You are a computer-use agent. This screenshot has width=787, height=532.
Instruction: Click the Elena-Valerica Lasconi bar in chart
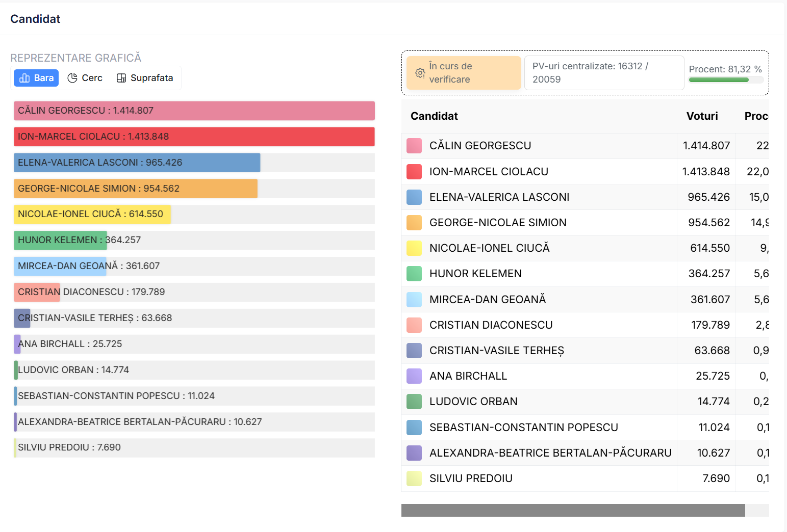(137, 163)
